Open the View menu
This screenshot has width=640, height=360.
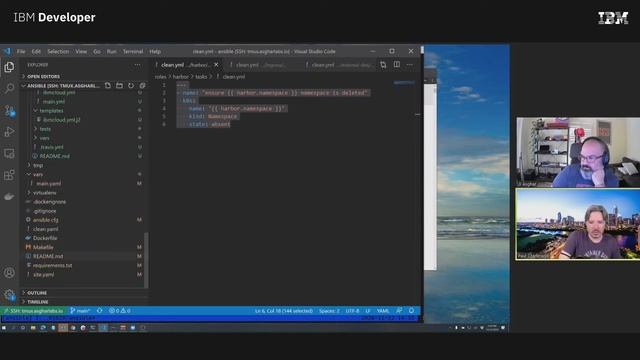point(81,51)
